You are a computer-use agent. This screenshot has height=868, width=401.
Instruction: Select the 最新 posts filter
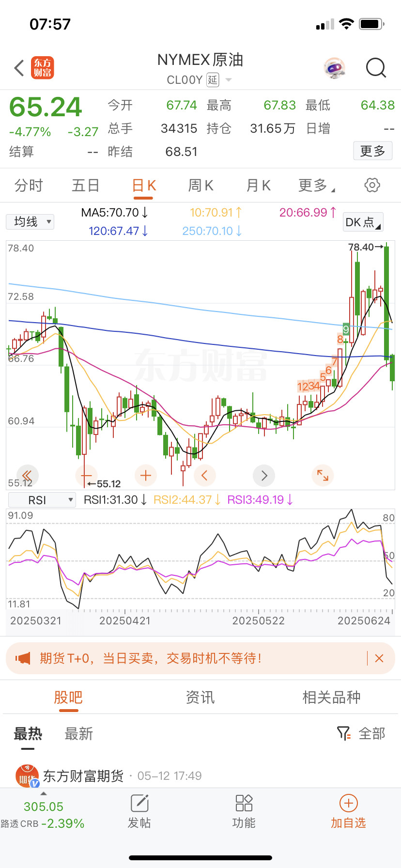pyautogui.click(x=78, y=734)
